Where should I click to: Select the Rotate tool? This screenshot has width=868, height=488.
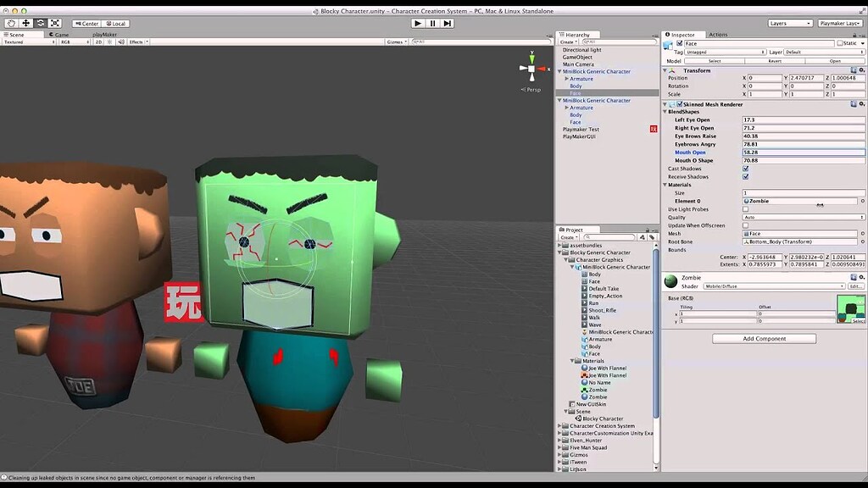[x=40, y=23]
